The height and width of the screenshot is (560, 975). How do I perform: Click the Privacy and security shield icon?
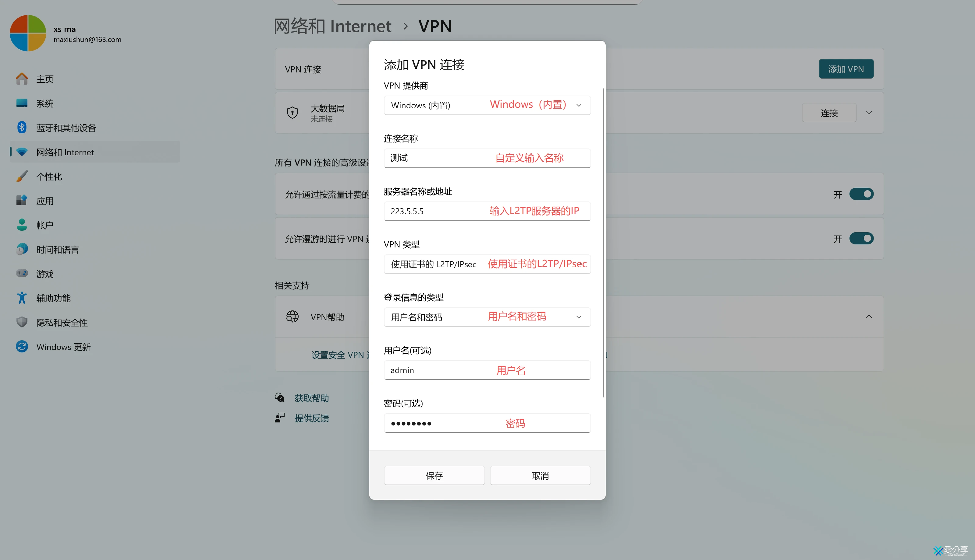pos(22,322)
